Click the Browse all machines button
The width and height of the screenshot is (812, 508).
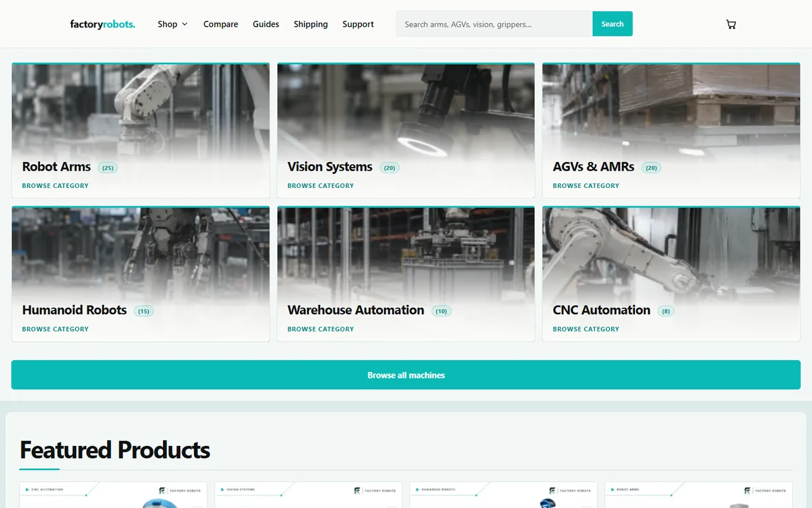point(406,375)
